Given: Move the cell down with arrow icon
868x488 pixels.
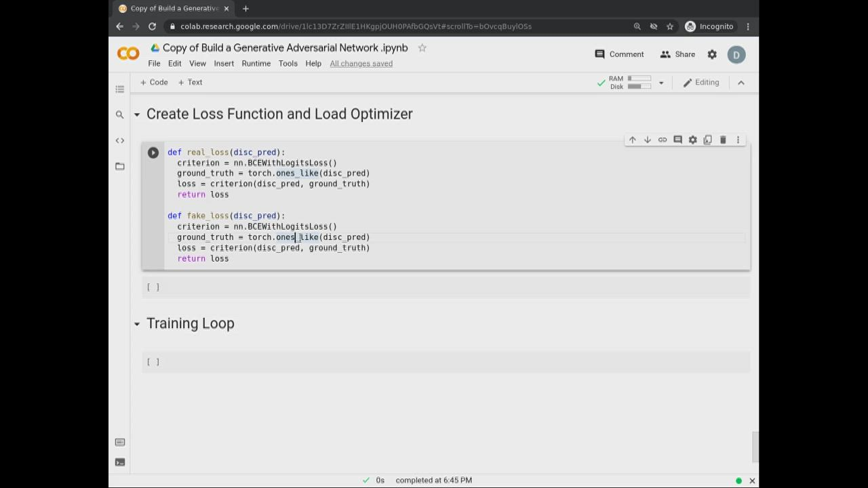Looking at the screenshot, I should tap(647, 140).
